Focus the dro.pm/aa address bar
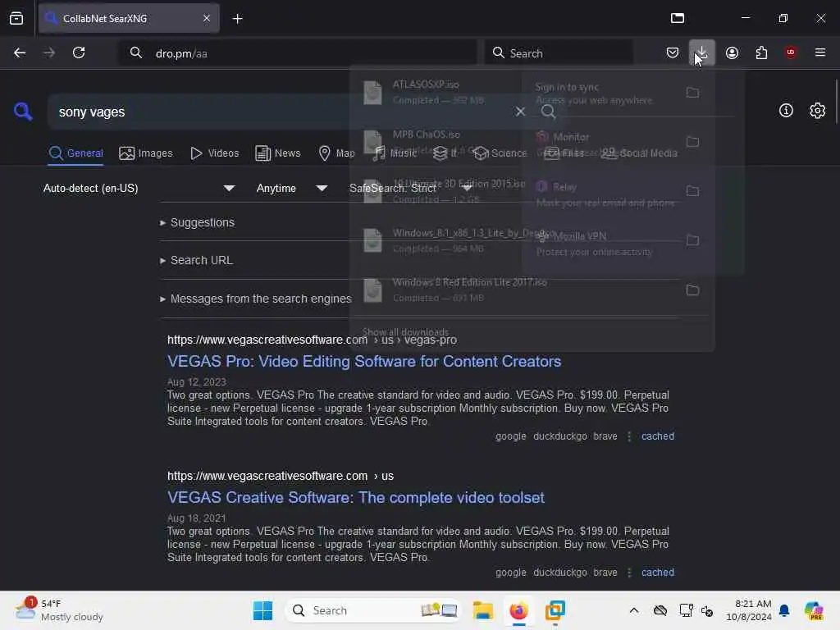Screen dimensions: 840x630 point(298,53)
